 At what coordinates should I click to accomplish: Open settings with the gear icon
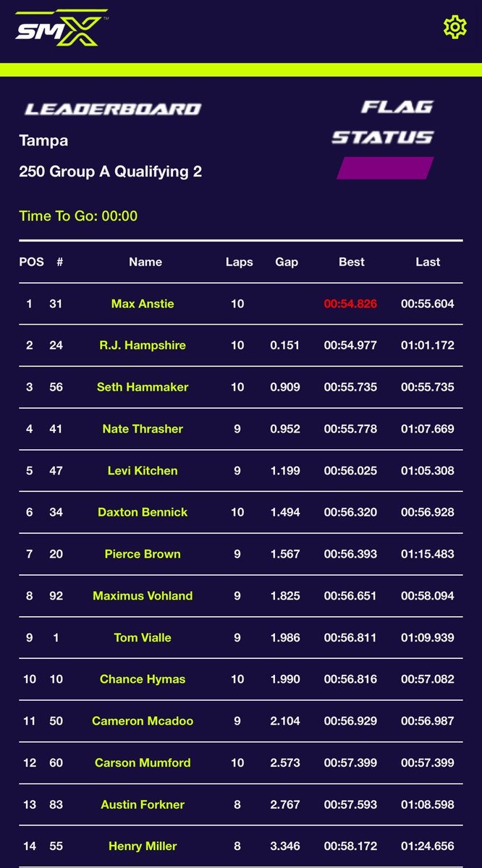point(454,27)
